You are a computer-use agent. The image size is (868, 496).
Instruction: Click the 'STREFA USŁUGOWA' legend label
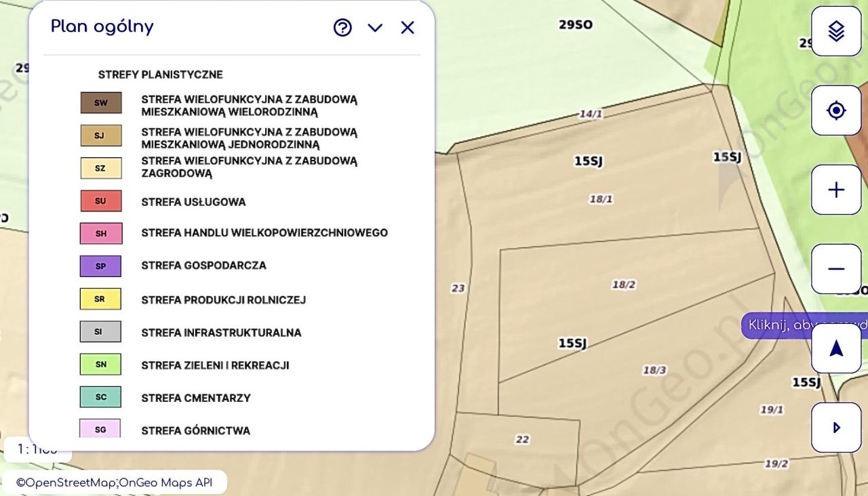point(193,202)
